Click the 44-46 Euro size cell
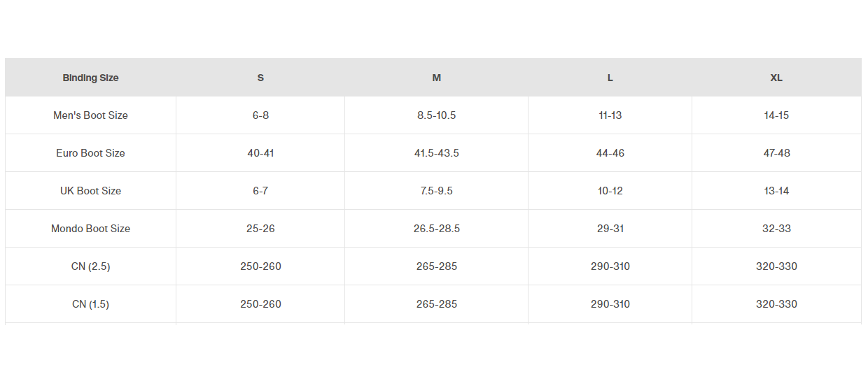 (610, 153)
